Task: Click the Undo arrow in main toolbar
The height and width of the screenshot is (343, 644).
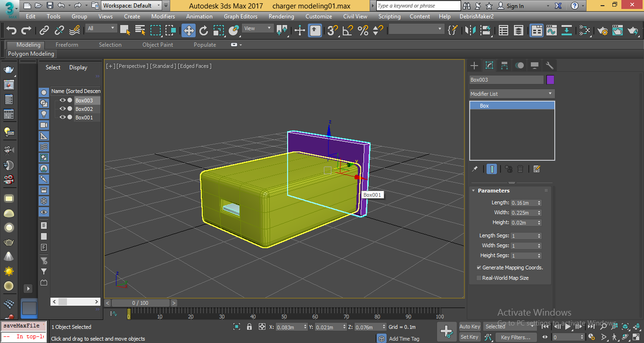Action: pyautogui.click(x=11, y=31)
